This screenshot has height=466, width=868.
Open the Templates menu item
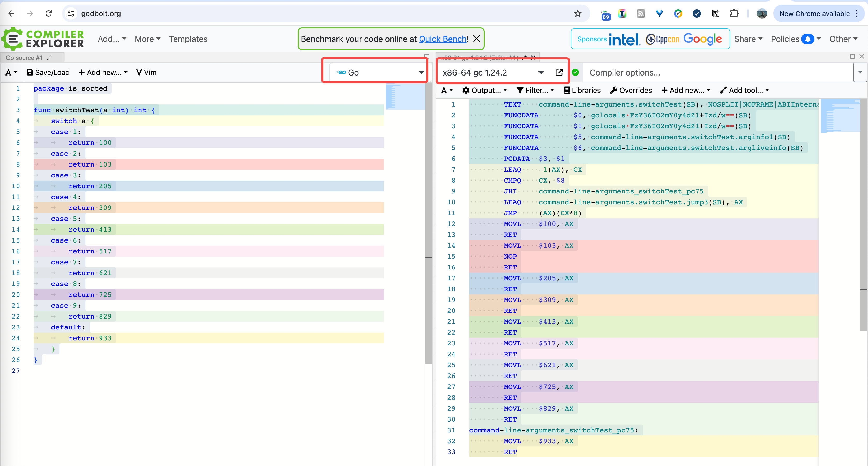coord(188,39)
